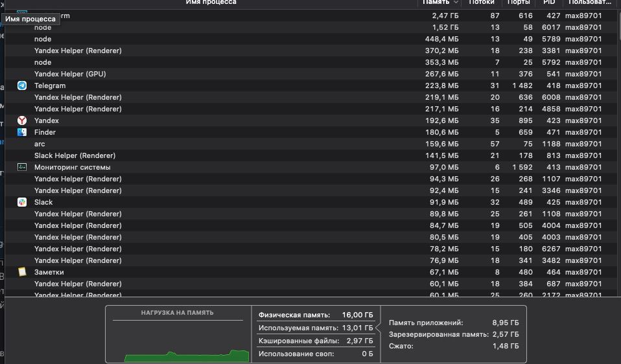Select the Finder process name
Image resolution: width=621 pixels, height=364 pixels.
coord(45,132)
